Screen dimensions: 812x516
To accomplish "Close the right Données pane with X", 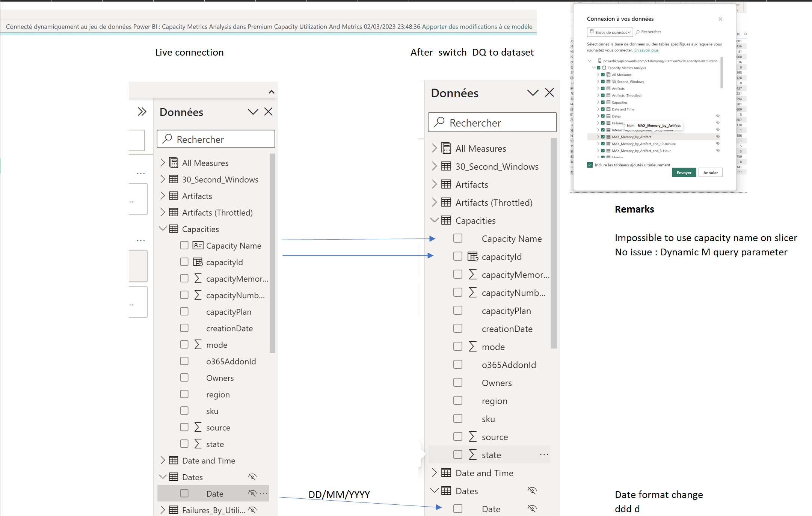I will click(549, 93).
